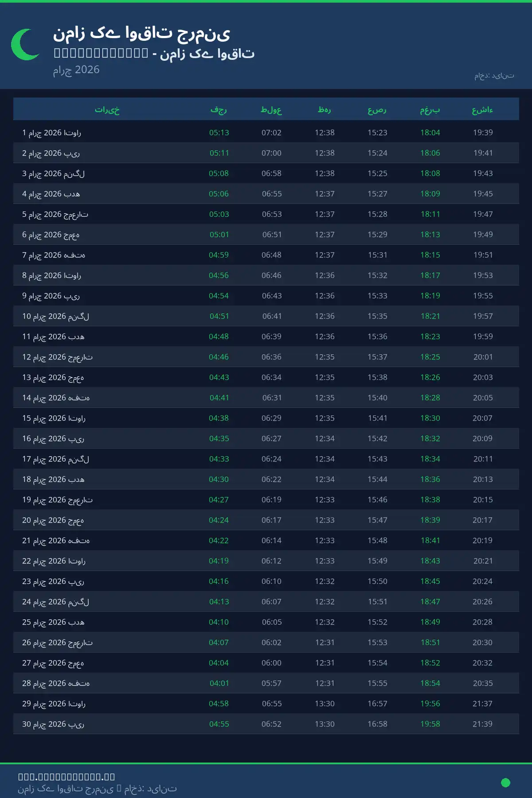Click the date column header
532x798 pixels.
107,110
